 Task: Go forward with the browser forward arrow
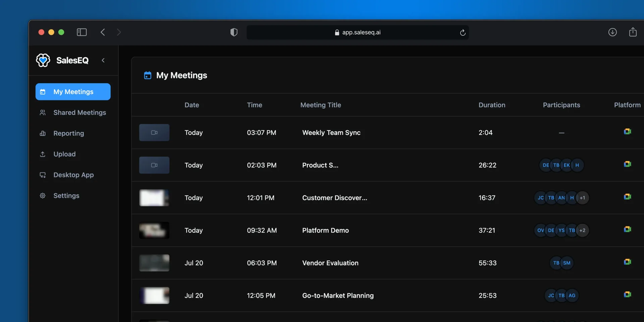(x=119, y=32)
